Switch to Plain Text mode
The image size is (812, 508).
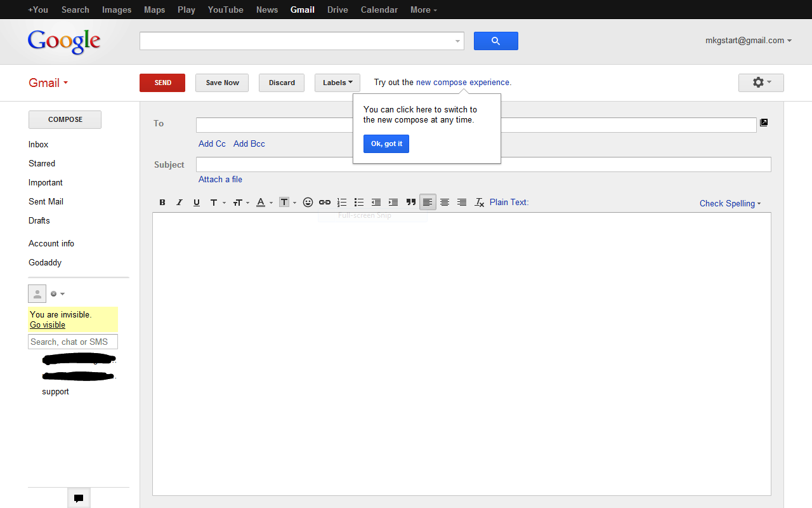(x=509, y=202)
